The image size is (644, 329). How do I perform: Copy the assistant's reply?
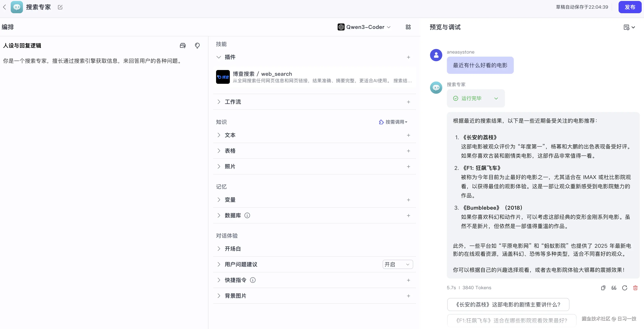tap(603, 288)
